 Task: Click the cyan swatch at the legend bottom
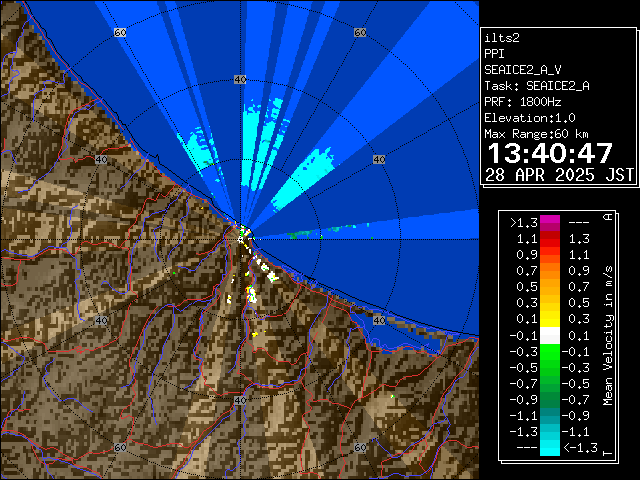coord(550,447)
